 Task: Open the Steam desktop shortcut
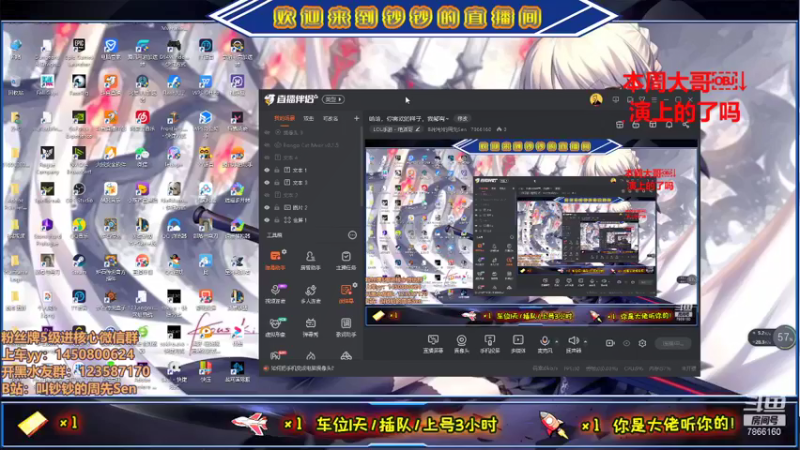79,265
